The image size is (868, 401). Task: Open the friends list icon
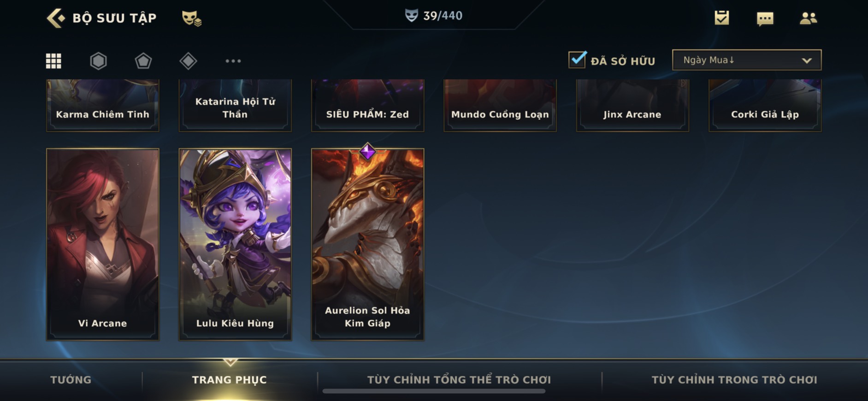coord(808,18)
